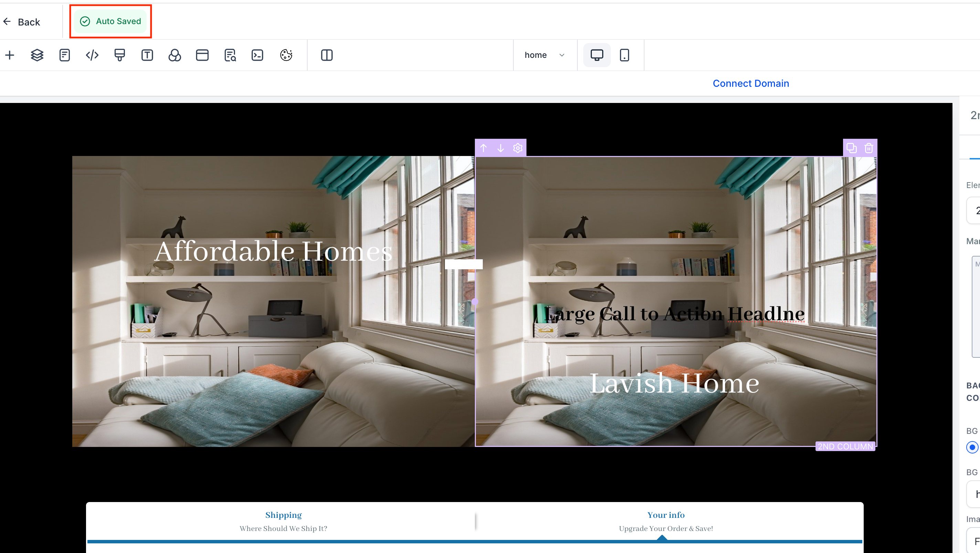This screenshot has height=553, width=980.
Task: Click the plus add element icon
Action: (x=10, y=55)
